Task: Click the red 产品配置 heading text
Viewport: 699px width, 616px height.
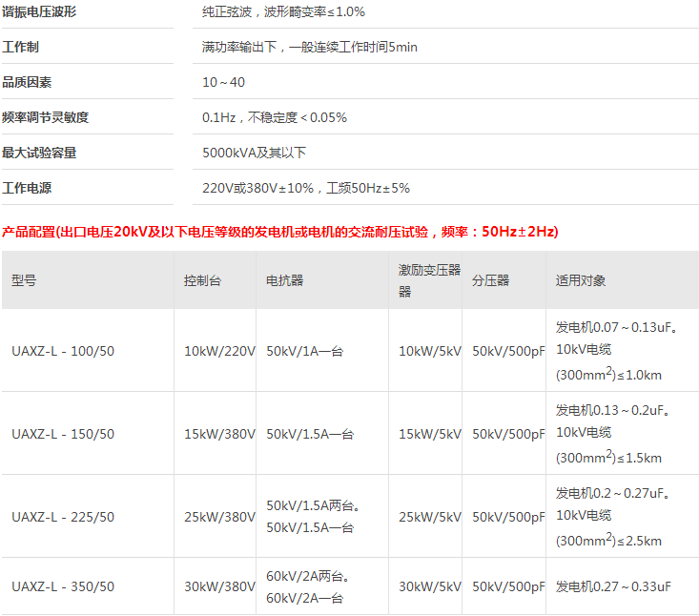Action: 280,232
